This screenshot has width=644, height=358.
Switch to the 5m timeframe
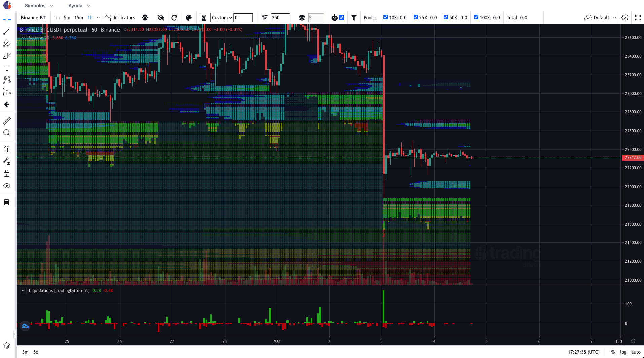(67, 18)
